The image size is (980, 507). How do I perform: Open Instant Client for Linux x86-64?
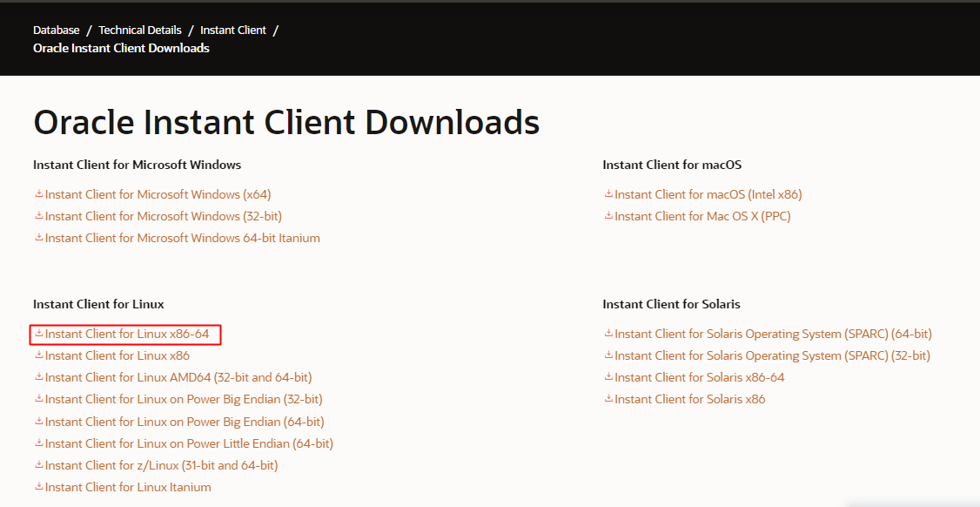[x=127, y=334]
